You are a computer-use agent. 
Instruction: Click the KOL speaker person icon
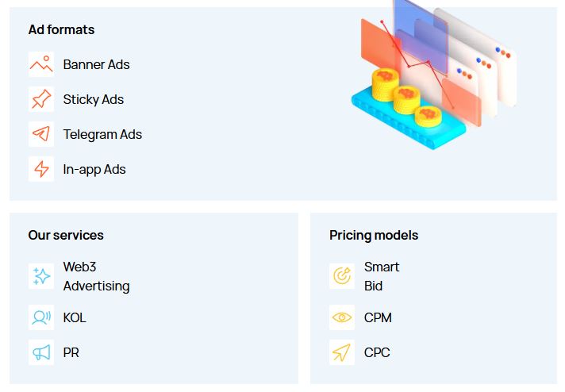coord(41,317)
